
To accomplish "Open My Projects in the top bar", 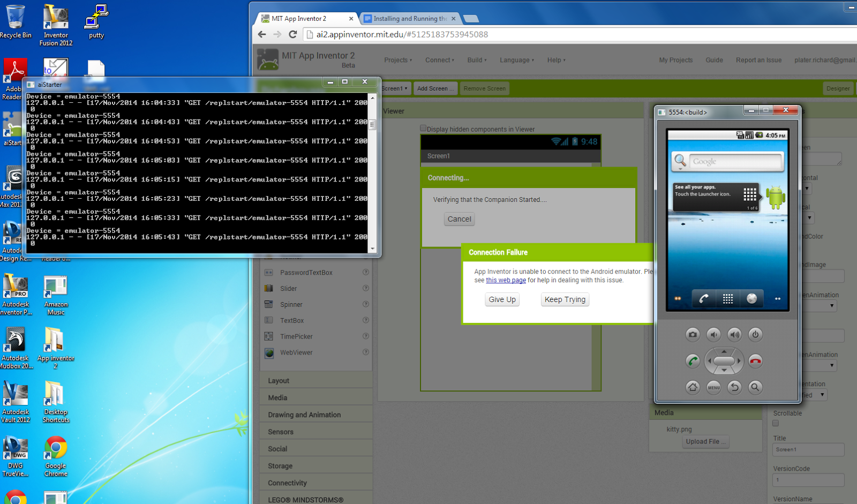I will [x=675, y=60].
